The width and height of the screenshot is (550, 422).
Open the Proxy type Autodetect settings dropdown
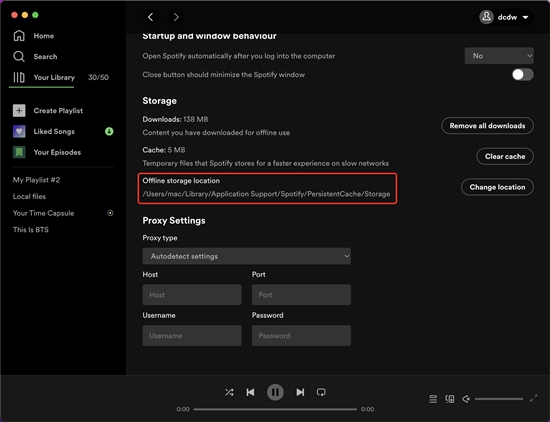click(246, 256)
